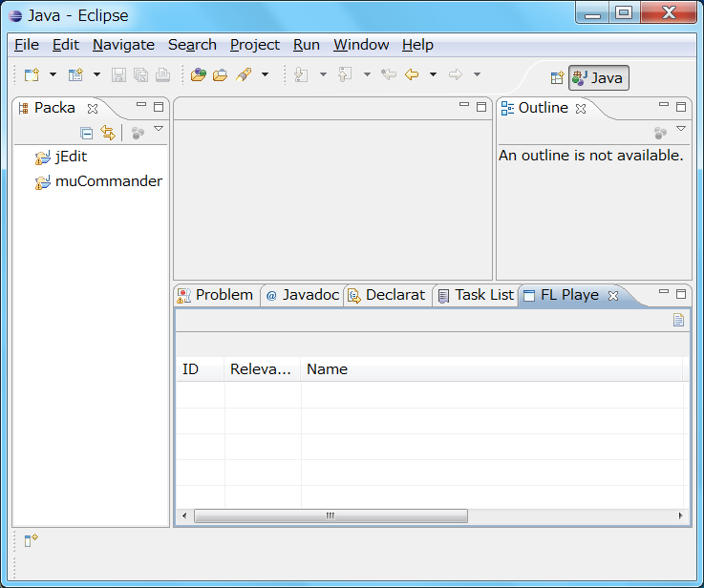This screenshot has height=588, width=704.
Task: Click the Relevance column header
Action: [x=262, y=369]
